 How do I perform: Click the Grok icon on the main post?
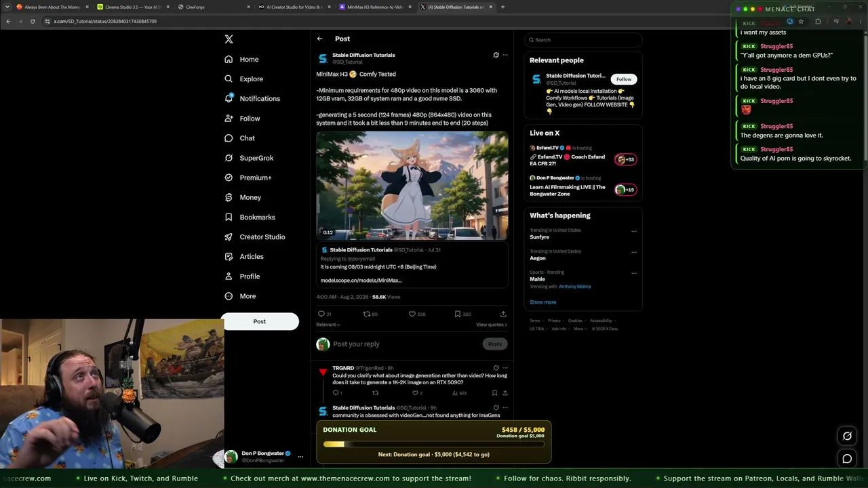click(496, 55)
